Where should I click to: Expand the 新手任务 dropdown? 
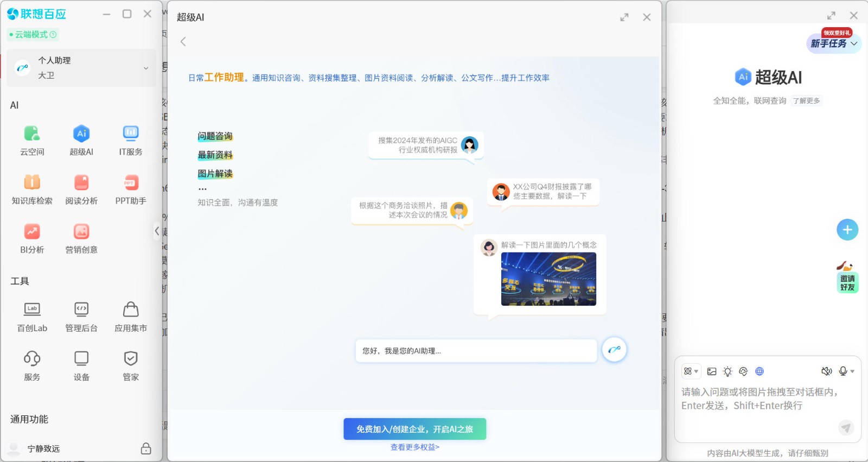coord(854,43)
